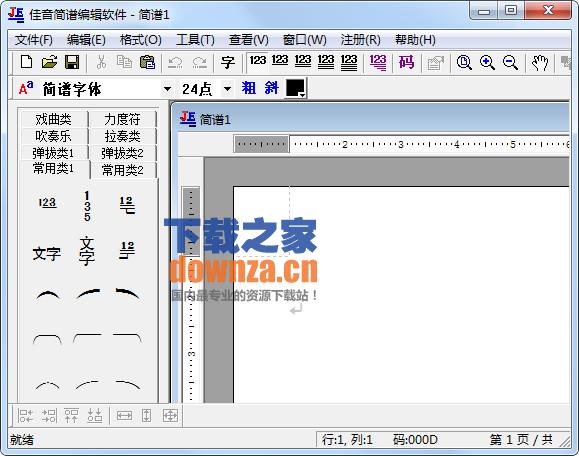Save the score with the floppy disk icon
The width and height of the screenshot is (579, 456).
tap(72, 62)
